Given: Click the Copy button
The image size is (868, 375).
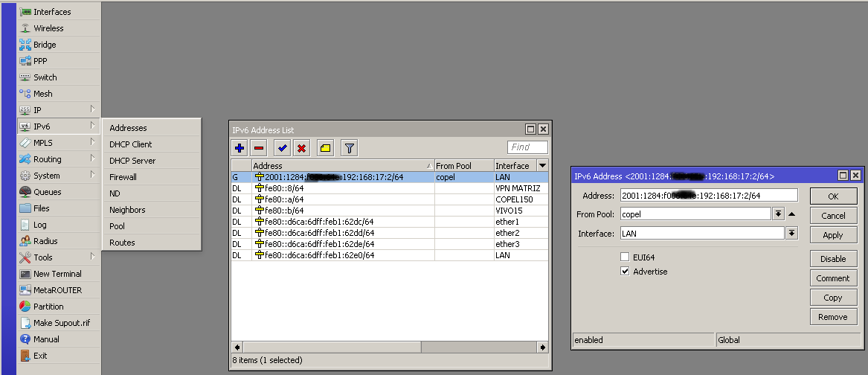Looking at the screenshot, I should [x=833, y=298].
